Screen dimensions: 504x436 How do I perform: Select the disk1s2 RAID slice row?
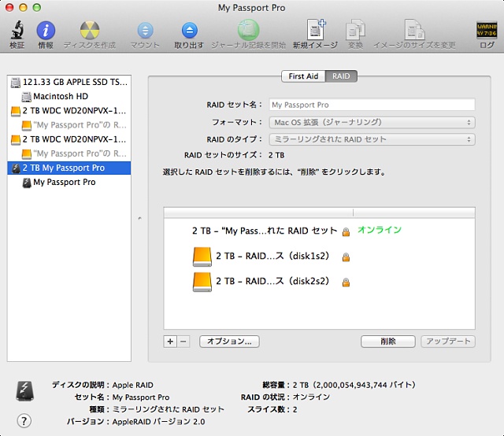click(x=319, y=257)
